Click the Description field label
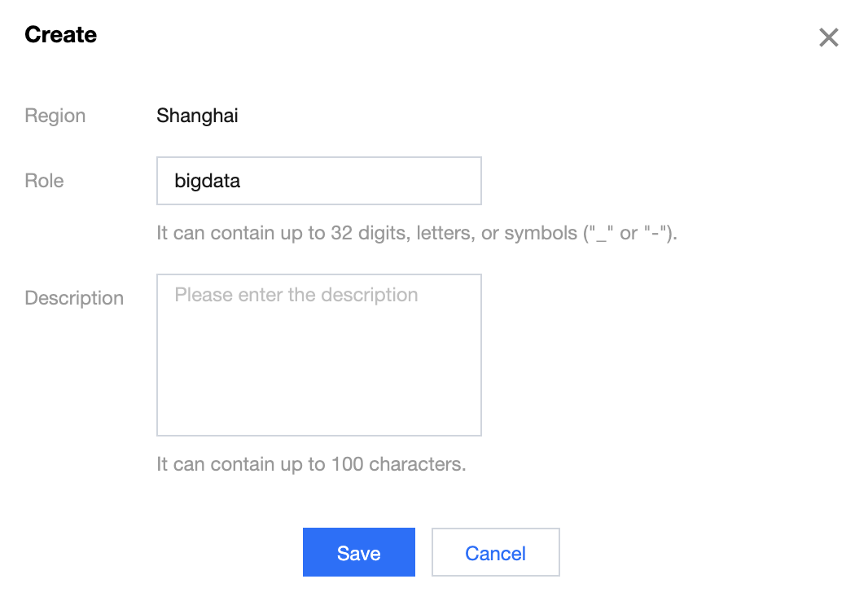This screenshot has height=601, width=868. click(74, 298)
